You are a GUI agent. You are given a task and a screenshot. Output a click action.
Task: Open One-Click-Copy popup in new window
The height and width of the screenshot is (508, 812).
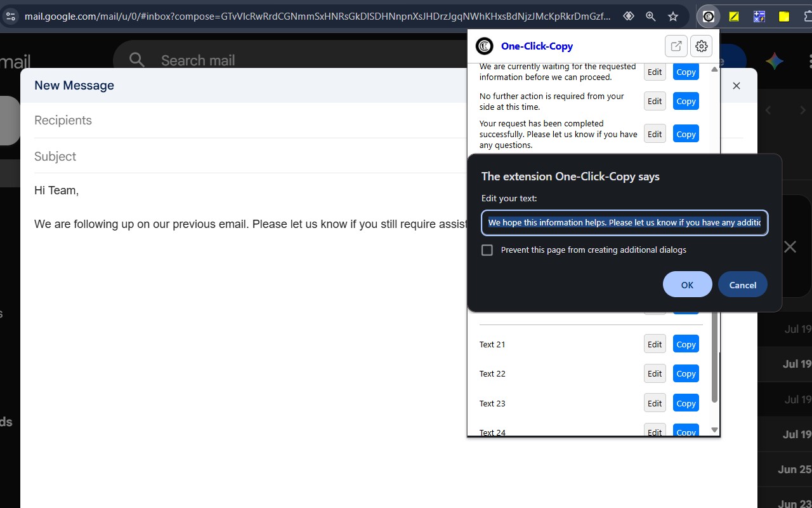pos(676,46)
